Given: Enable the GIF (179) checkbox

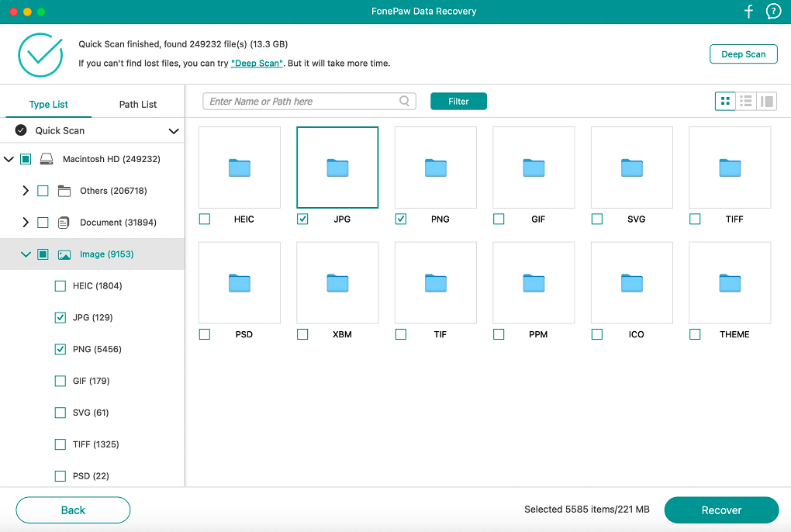Looking at the screenshot, I should (x=60, y=381).
